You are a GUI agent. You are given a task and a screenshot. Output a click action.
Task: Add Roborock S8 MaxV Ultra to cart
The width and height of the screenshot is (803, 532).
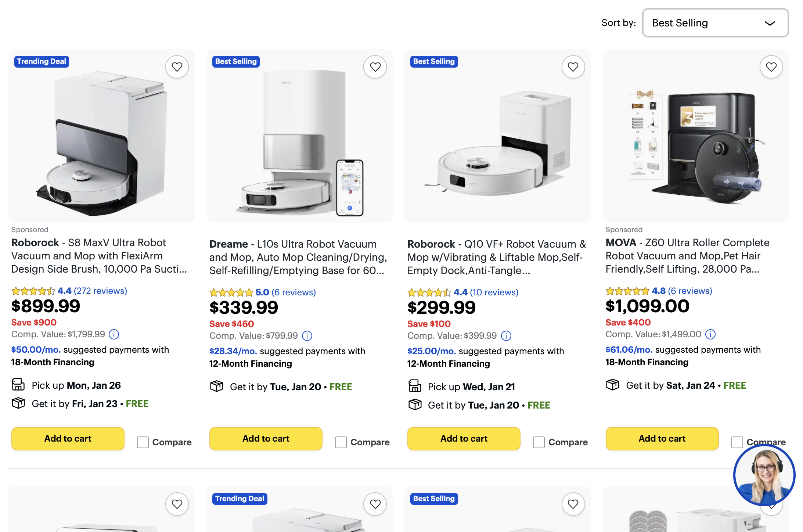[68, 438]
